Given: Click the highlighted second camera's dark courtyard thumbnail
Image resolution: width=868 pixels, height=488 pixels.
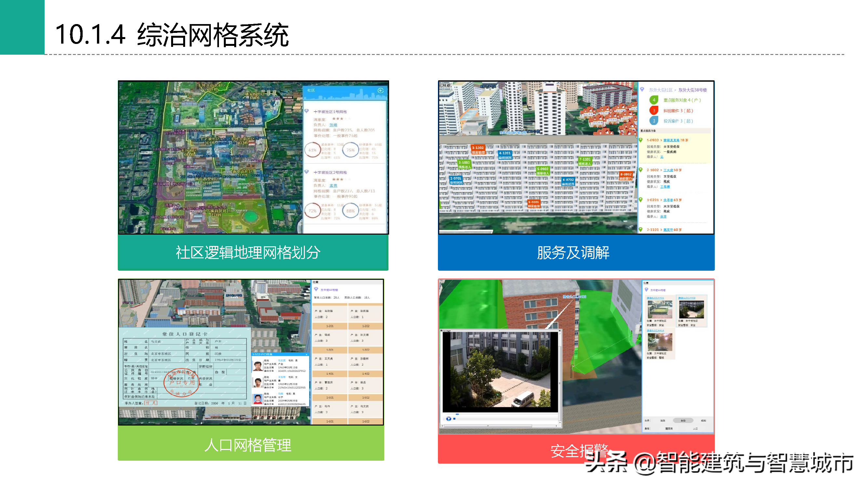Looking at the screenshot, I should pyautogui.click(x=691, y=309).
